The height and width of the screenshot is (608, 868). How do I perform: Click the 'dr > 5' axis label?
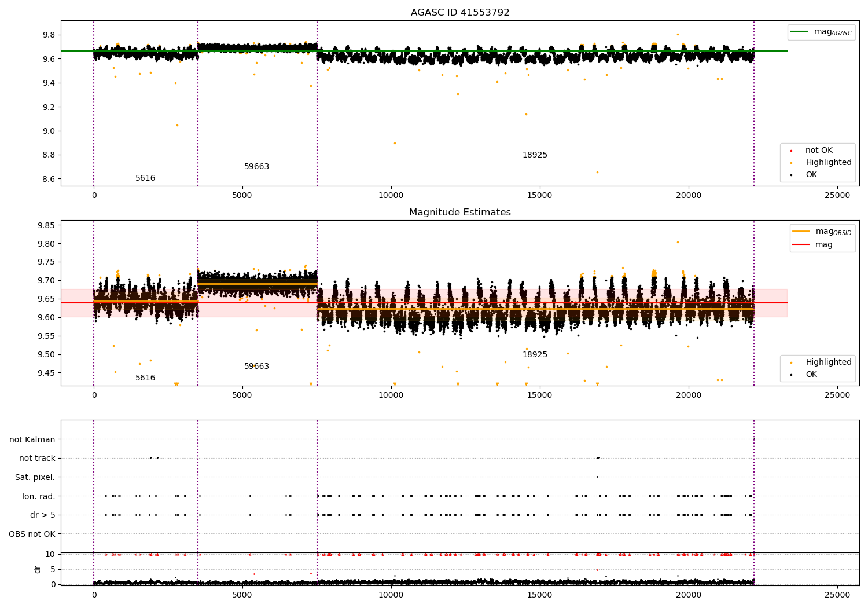tap(43, 515)
